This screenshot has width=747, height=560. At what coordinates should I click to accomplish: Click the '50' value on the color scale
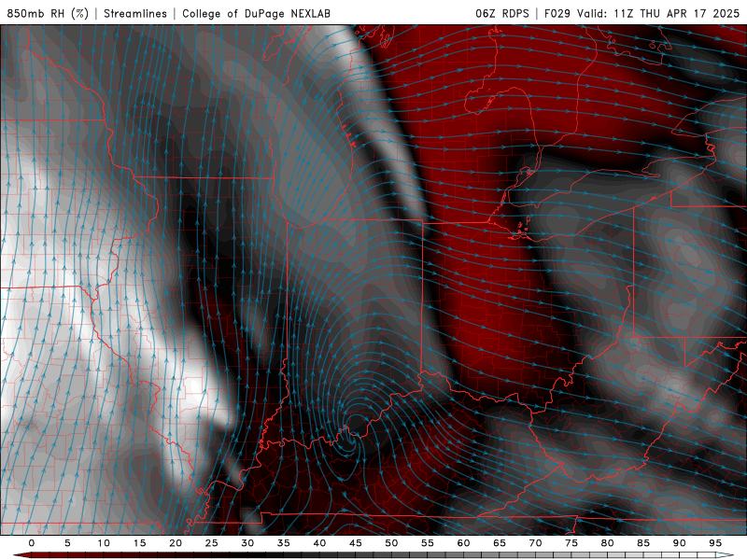click(x=391, y=543)
